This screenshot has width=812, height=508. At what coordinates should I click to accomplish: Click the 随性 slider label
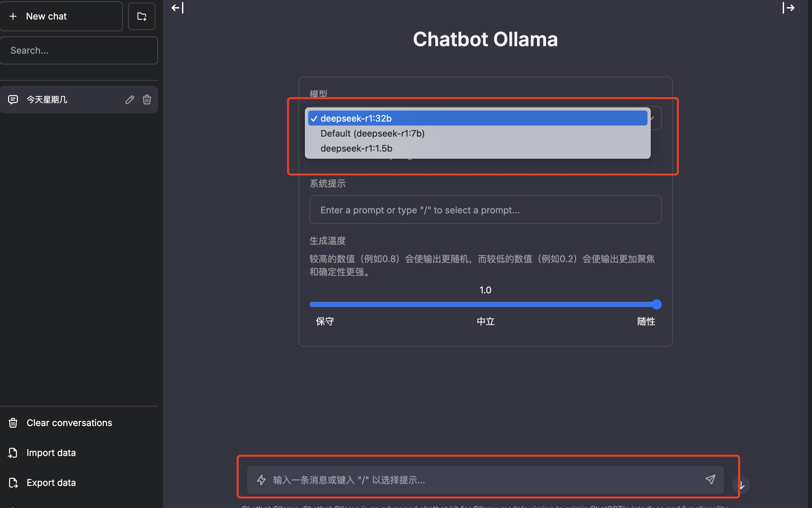pos(646,321)
